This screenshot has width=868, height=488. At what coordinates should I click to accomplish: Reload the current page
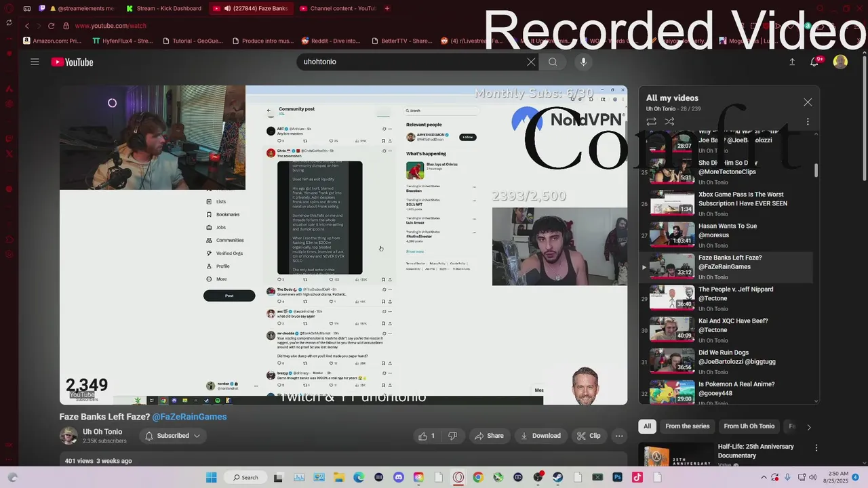(51, 26)
